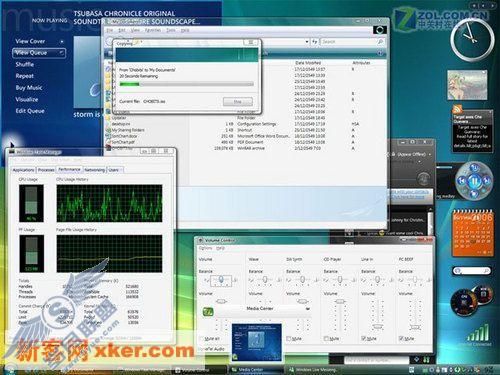
Task: Select Shuffle in Media Center menu
Action: [x=25, y=64]
